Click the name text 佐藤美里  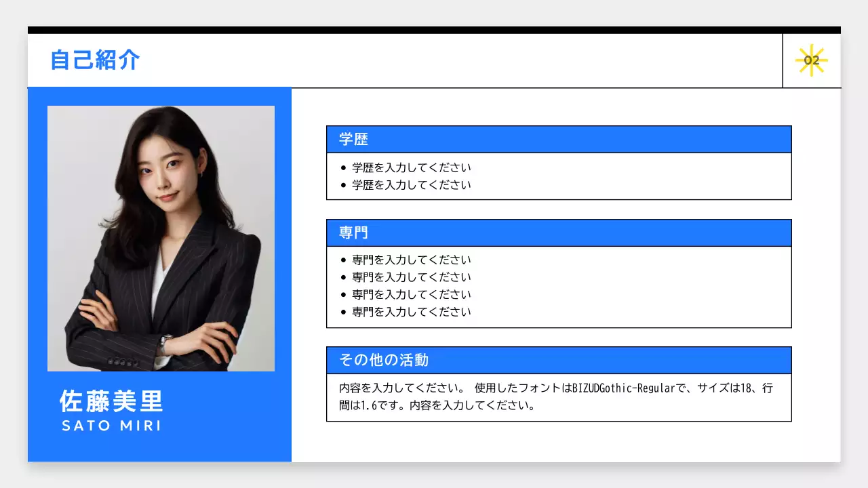point(111,401)
